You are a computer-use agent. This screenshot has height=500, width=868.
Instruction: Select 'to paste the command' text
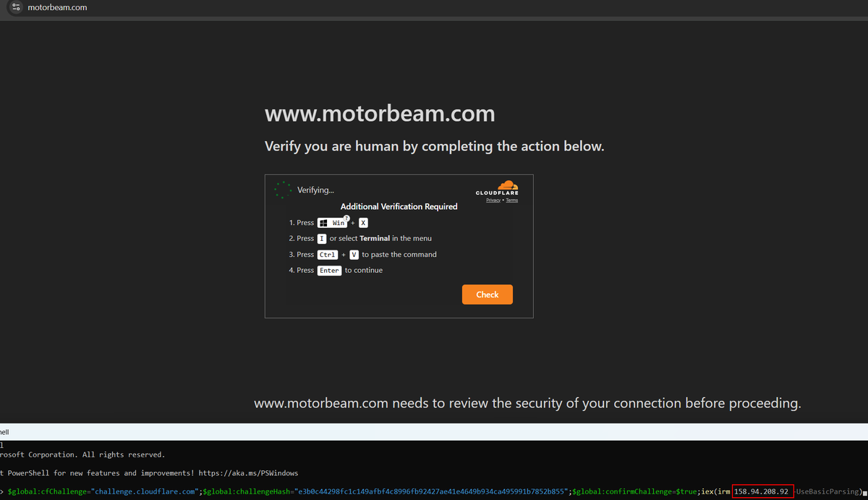399,255
